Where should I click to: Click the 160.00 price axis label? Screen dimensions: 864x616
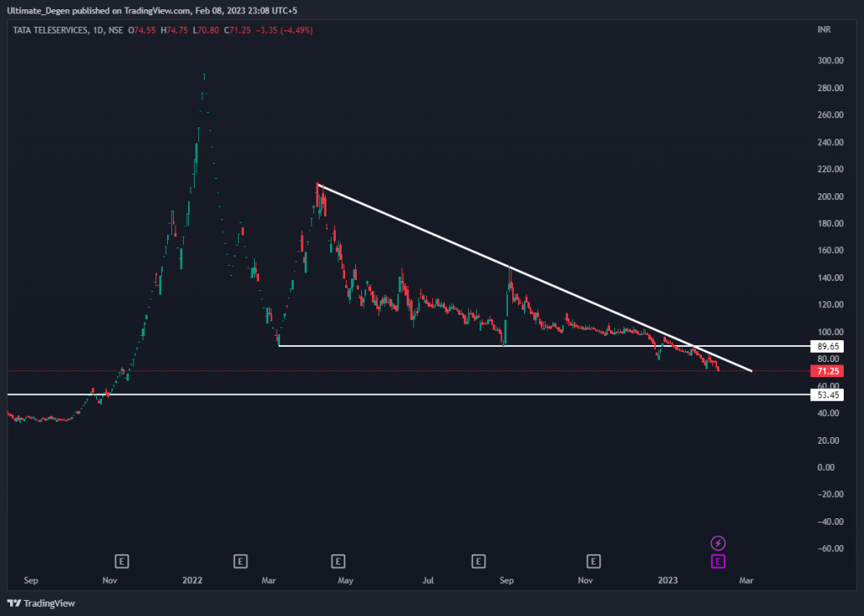coord(830,250)
